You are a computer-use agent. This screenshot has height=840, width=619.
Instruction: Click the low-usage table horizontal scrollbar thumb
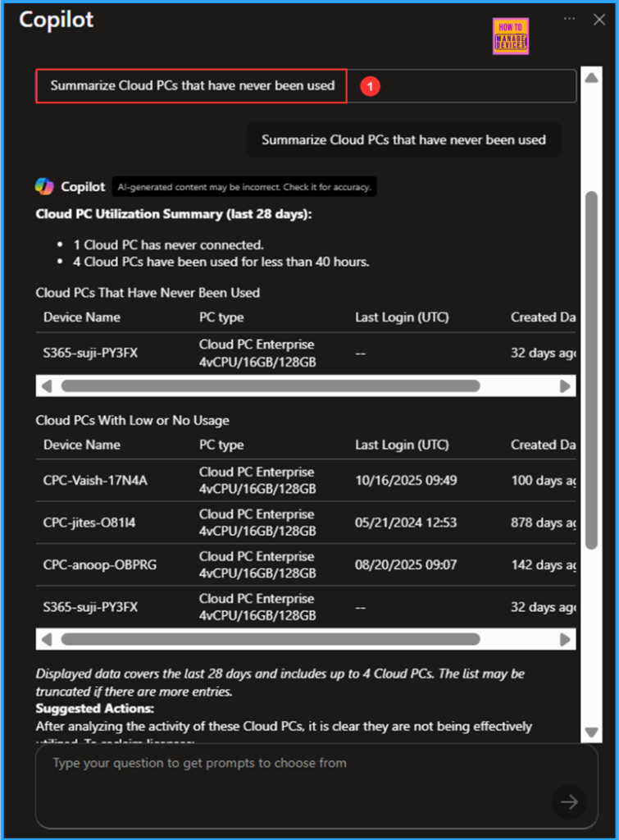coord(270,639)
